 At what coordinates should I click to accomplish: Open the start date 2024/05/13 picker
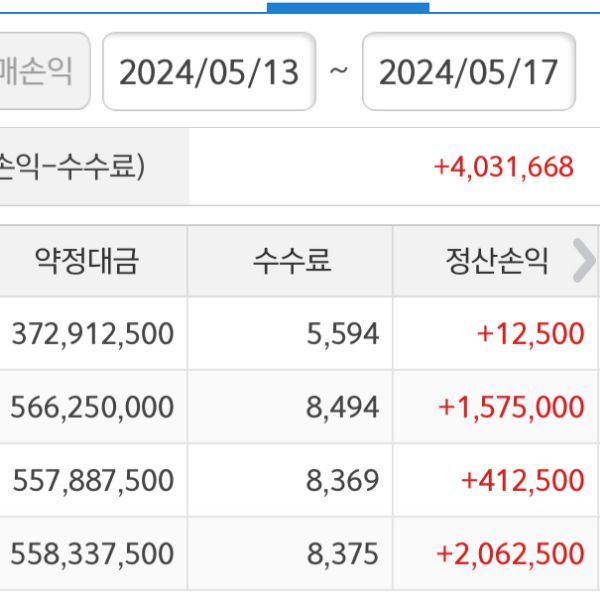[209, 72]
